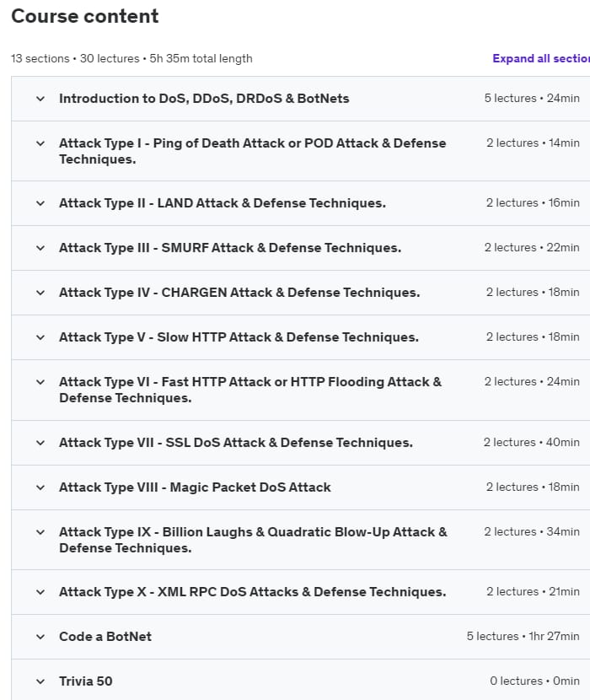
Task: Open Attack Type VIII Magic Packet DoS title
Action: click(x=195, y=487)
